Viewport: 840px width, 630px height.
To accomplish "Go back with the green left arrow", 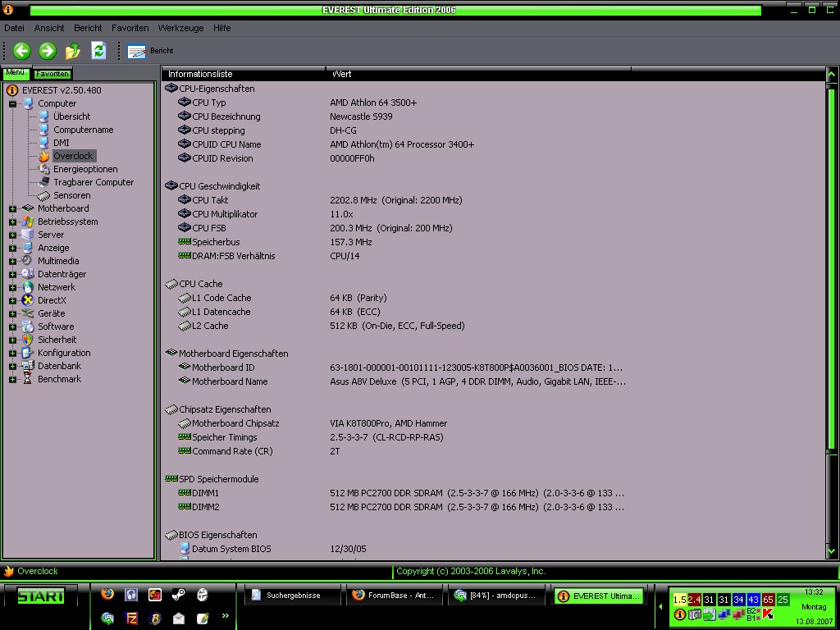I will [22, 51].
